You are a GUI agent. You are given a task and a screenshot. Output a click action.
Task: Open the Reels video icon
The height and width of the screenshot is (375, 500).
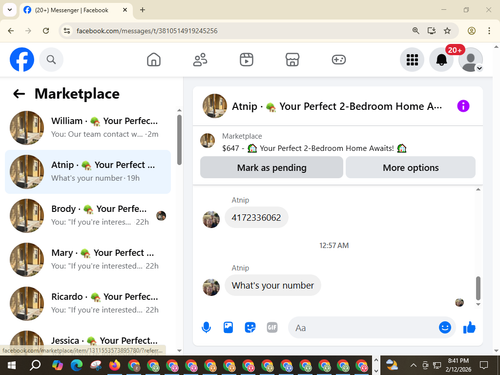(x=246, y=60)
